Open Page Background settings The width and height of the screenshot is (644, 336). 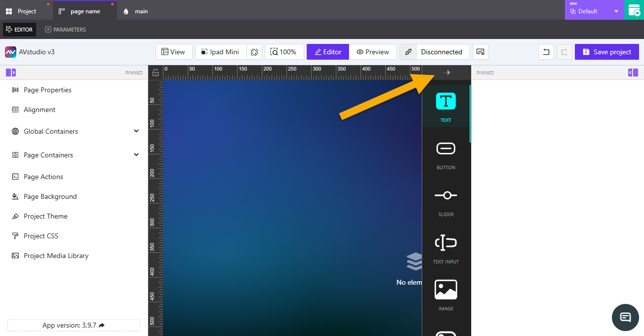[50, 196]
